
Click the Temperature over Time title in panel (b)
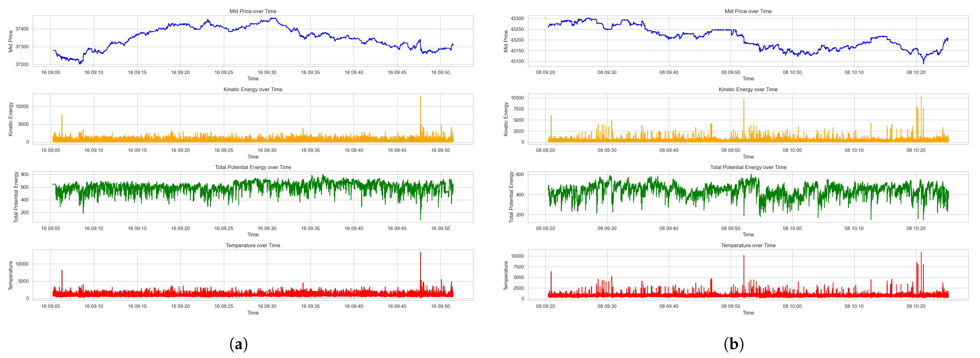tap(748, 245)
